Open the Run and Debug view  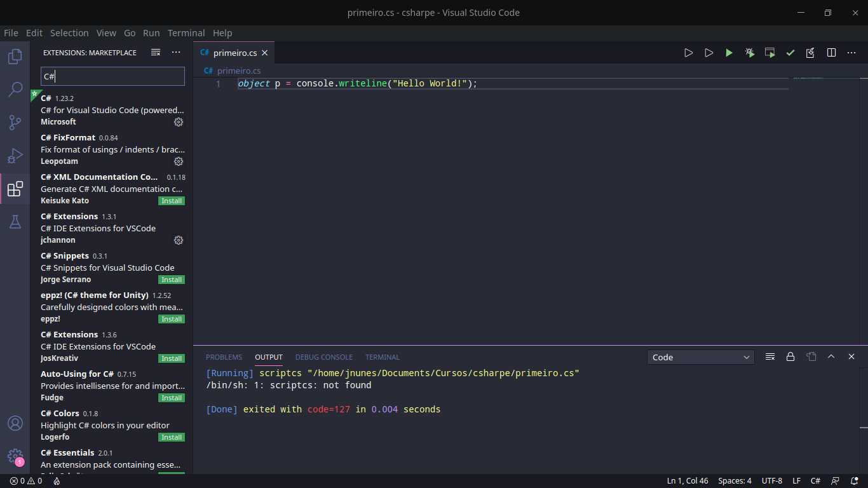pos(15,156)
